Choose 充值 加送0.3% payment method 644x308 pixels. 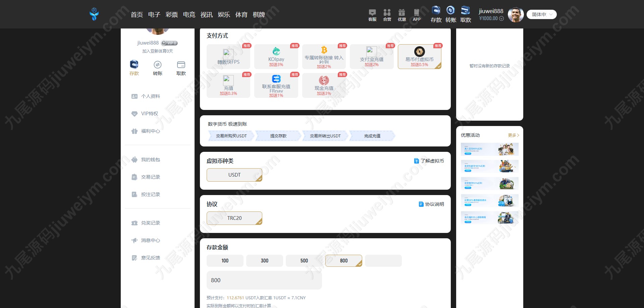[x=228, y=85]
